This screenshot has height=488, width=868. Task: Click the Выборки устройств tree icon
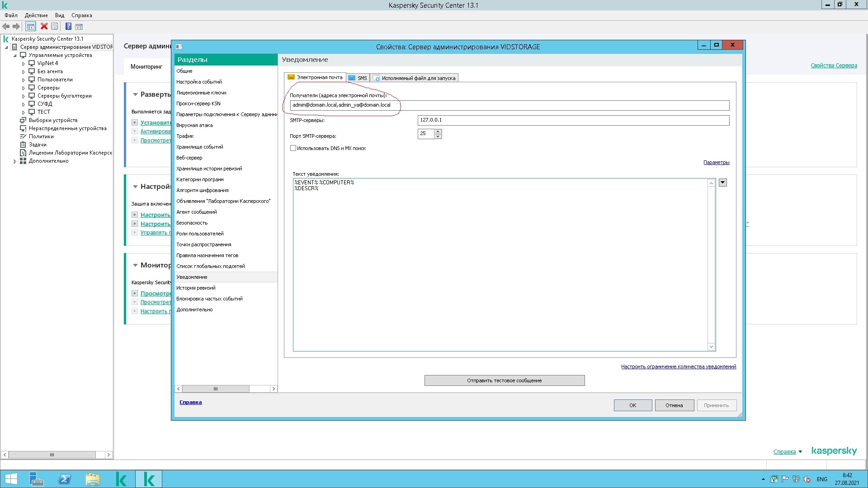click(23, 120)
